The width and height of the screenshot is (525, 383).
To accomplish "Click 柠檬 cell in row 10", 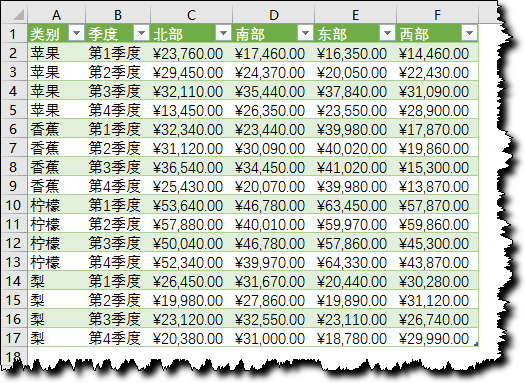I will point(56,205).
